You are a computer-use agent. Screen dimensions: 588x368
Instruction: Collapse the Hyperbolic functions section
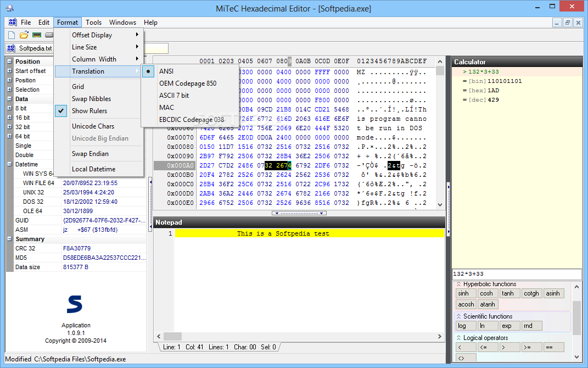pyautogui.click(x=458, y=284)
